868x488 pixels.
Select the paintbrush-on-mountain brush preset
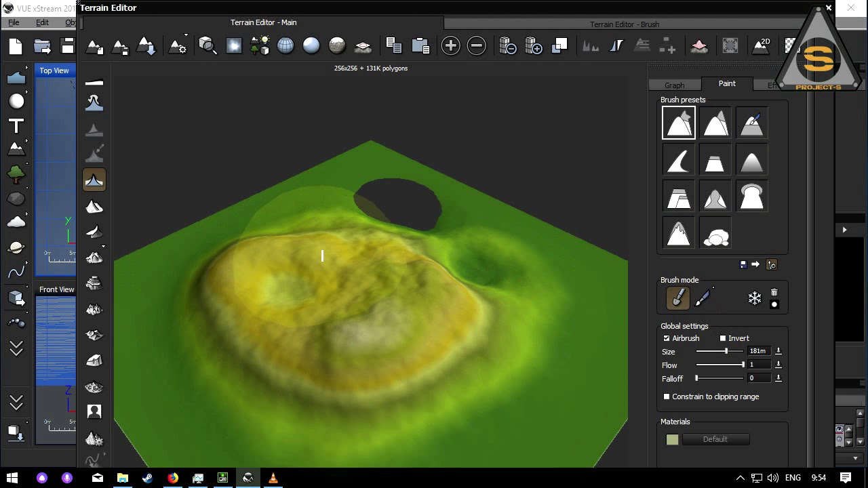tap(752, 123)
